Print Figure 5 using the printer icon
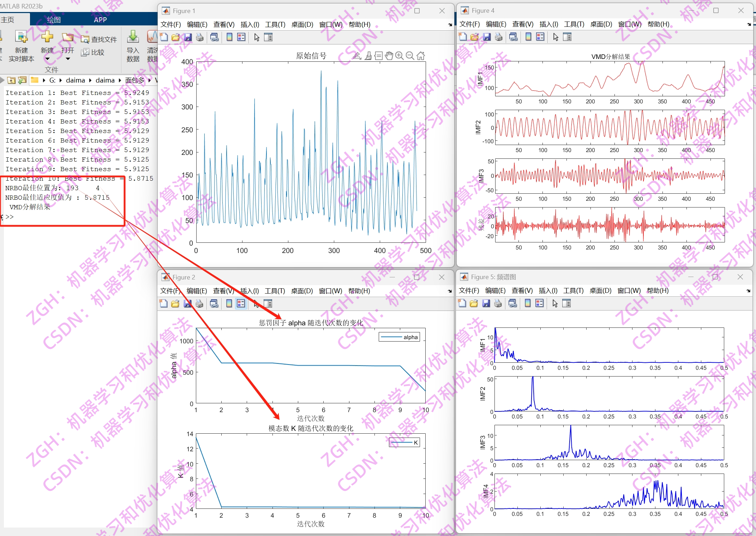The height and width of the screenshot is (536, 756). 498,303
